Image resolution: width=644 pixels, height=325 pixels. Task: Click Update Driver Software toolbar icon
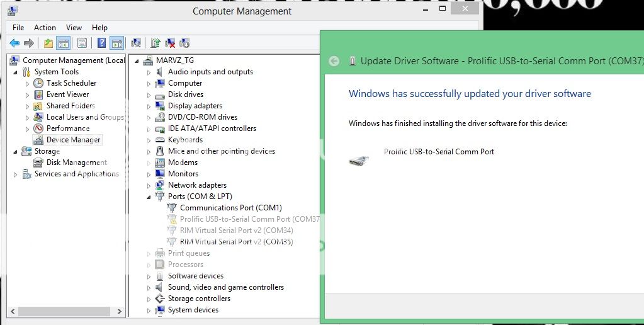click(155, 43)
